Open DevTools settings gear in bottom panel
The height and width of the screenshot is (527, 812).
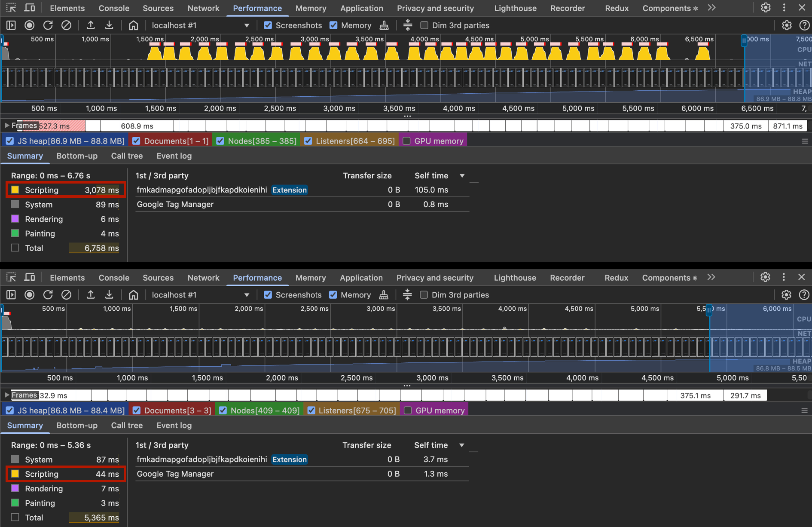[x=765, y=277]
